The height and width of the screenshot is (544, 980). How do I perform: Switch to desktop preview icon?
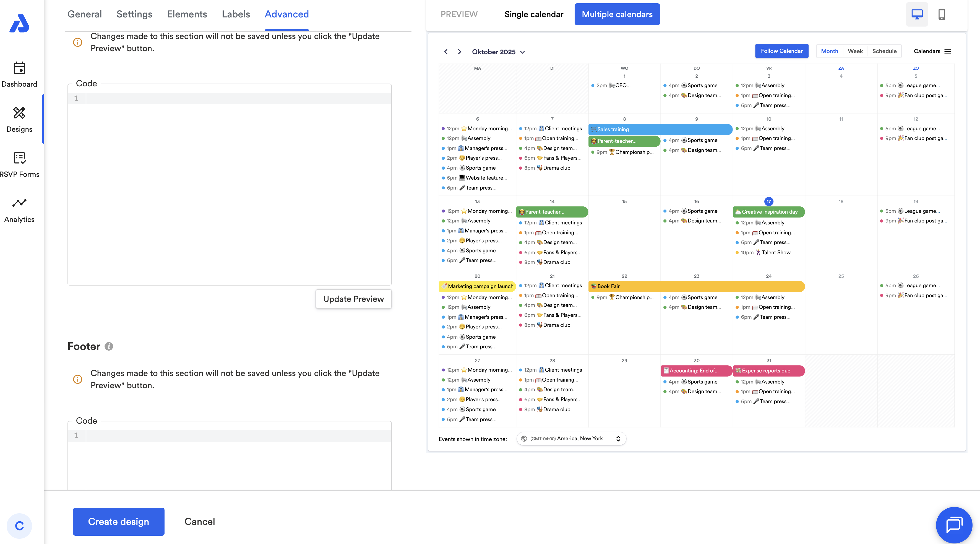[917, 14]
